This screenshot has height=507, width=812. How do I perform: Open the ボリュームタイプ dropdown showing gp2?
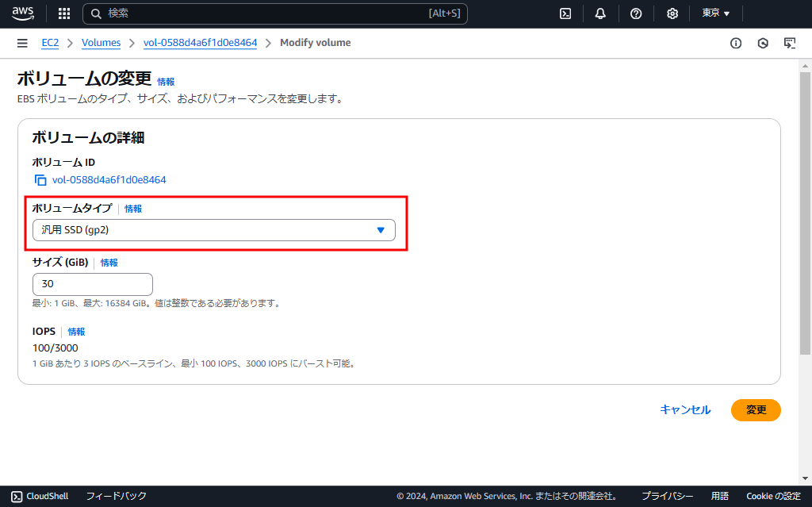[214, 230]
